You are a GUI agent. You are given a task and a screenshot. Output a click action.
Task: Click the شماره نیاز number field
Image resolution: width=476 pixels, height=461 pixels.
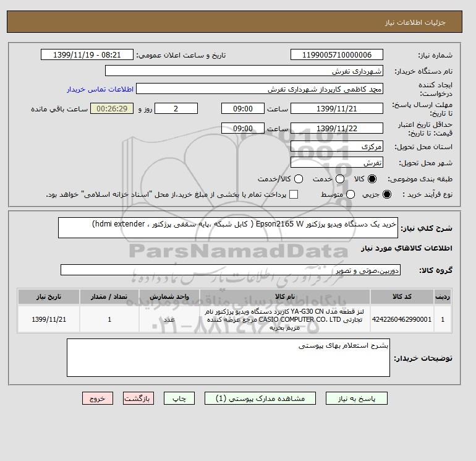(x=337, y=54)
